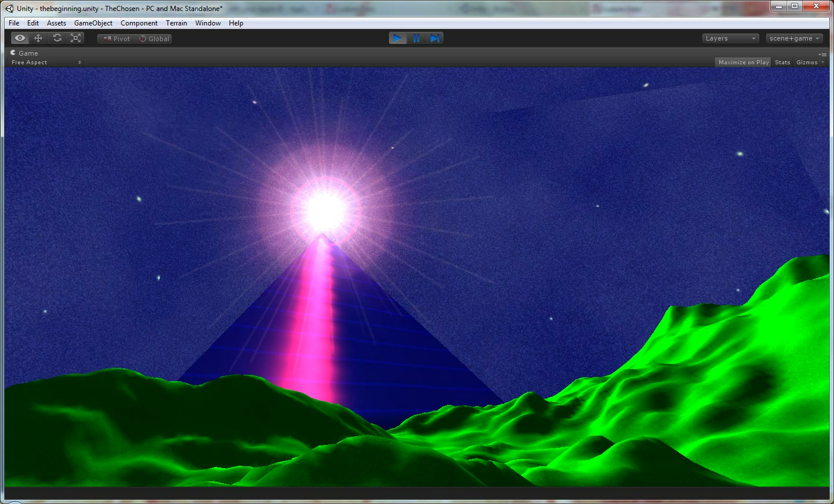The height and width of the screenshot is (504, 834).
Task: Select the Scale transform tool
Action: (75, 38)
